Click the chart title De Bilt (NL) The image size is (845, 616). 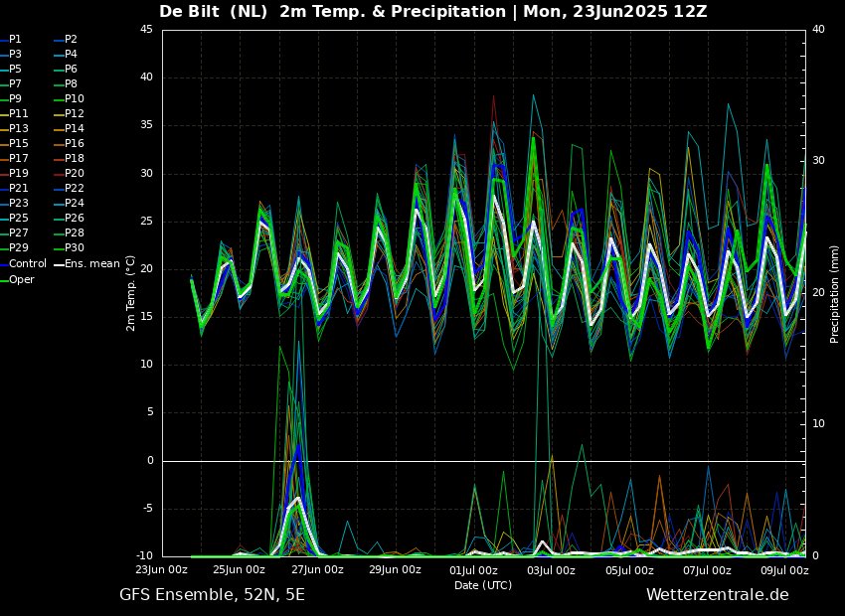213,11
